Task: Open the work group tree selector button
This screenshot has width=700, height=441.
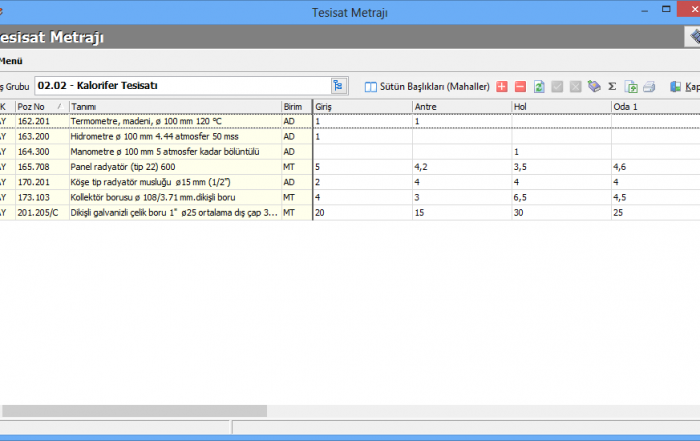Action: pos(338,86)
